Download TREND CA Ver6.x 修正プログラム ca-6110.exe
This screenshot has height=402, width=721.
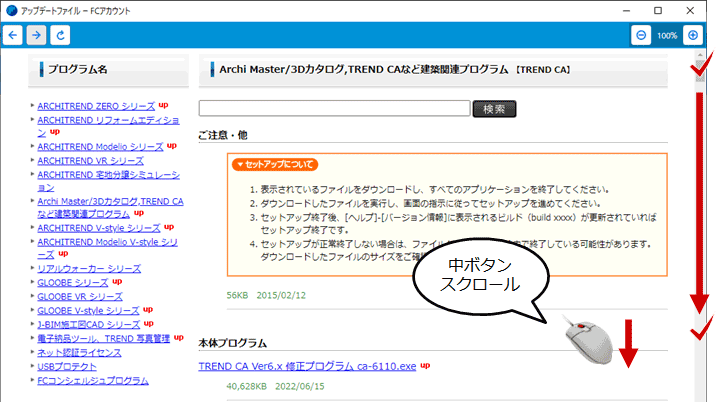[x=307, y=367]
